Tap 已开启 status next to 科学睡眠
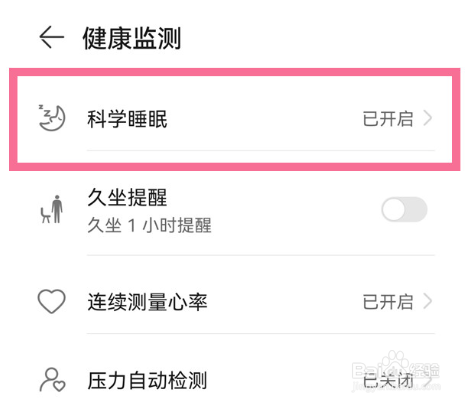The height and width of the screenshot is (404, 469). [388, 119]
